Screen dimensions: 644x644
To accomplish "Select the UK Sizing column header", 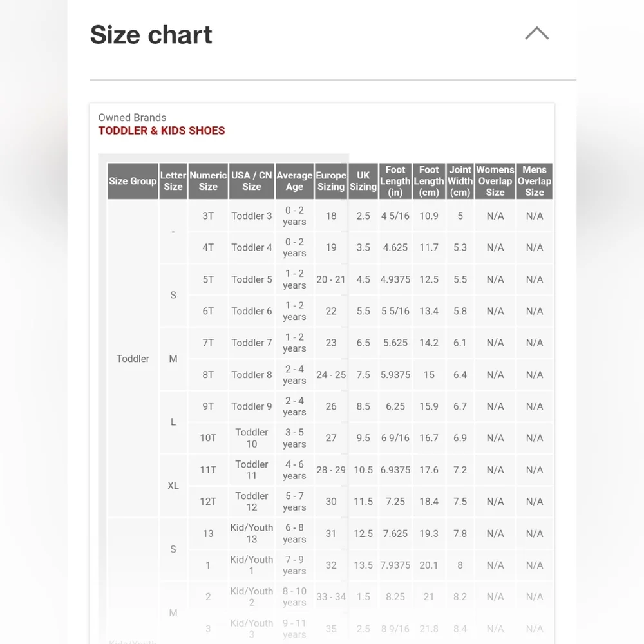I will [x=363, y=181].
